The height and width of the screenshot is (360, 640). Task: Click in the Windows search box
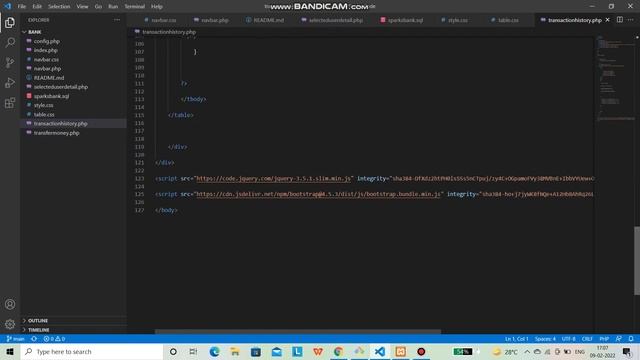pyautogui.click(x=92, y=351)
